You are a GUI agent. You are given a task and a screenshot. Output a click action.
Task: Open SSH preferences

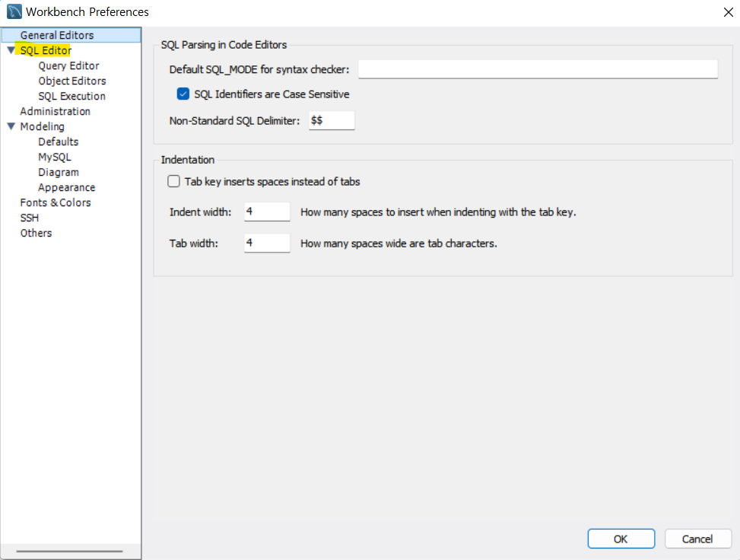click(x=29, y=218)
